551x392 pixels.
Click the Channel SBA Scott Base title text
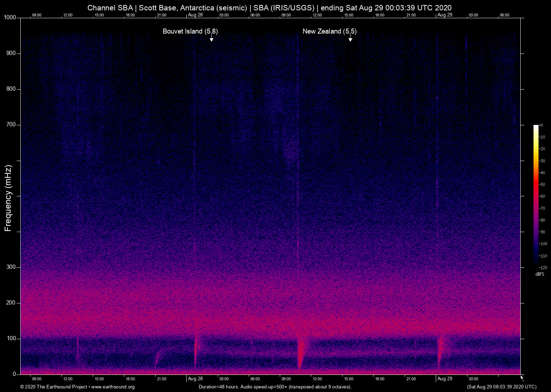(x=269, y=8)
